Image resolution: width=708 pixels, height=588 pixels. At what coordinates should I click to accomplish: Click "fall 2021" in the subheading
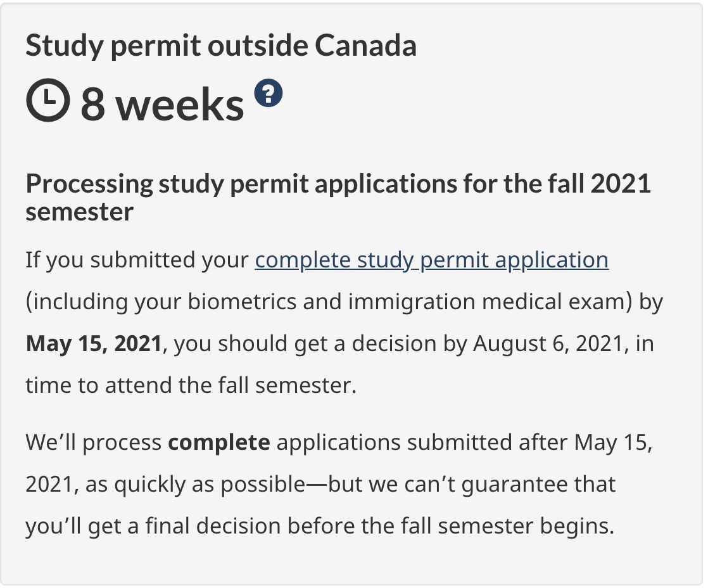coord(600,184)
